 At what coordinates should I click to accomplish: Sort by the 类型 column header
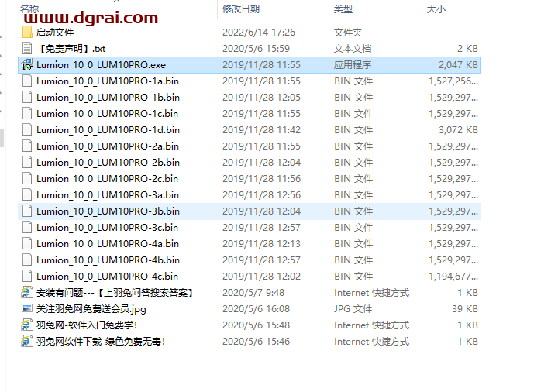[343, 9]
